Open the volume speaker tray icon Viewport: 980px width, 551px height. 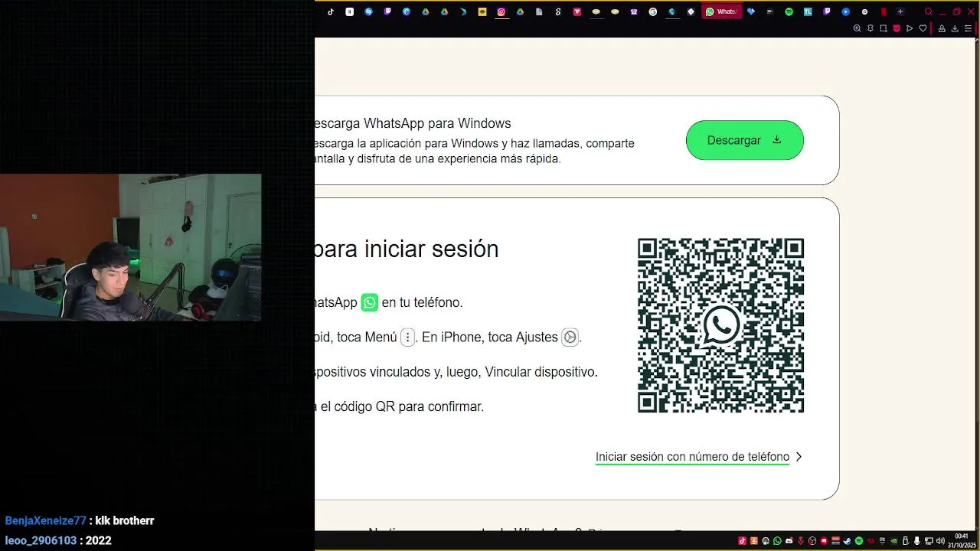point(940,541)
